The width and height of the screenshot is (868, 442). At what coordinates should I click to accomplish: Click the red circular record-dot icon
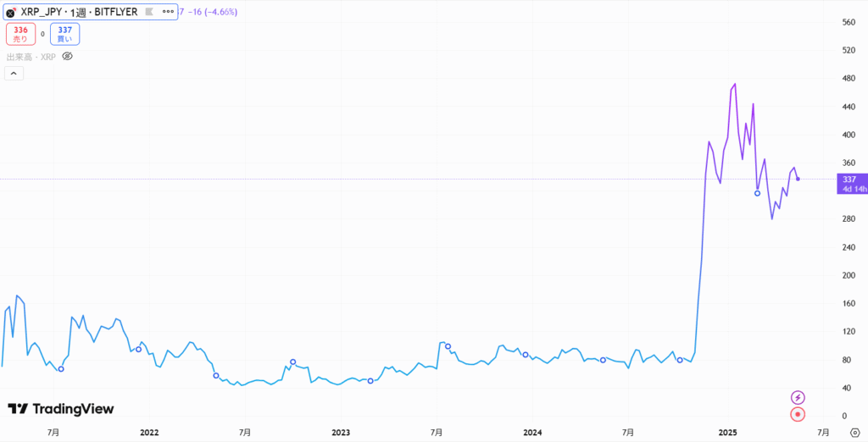798,414
